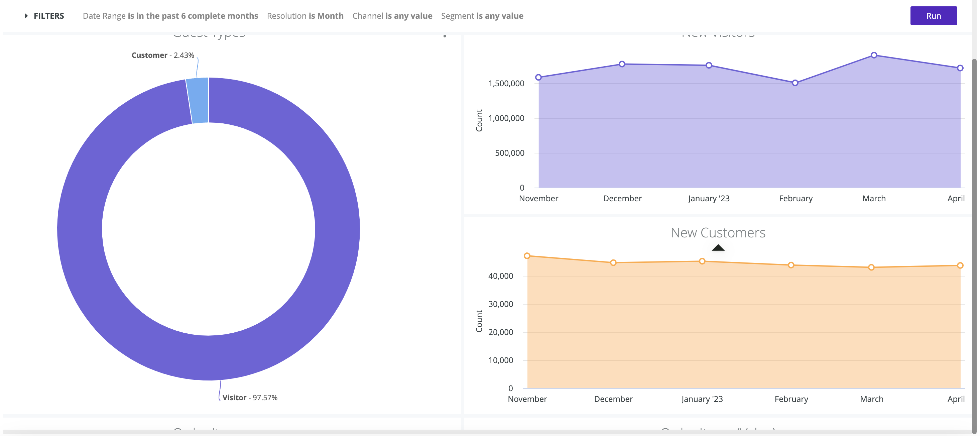The width and height of the screenshot is (980, 436).
Task: Click February data point on New Visitors chart
Action: pyautogui.click(x=795, y=83)
